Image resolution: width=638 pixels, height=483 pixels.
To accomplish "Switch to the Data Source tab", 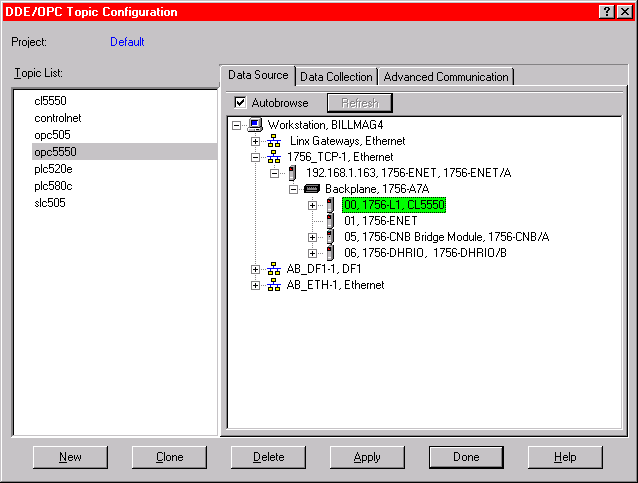I will (258, 75).
